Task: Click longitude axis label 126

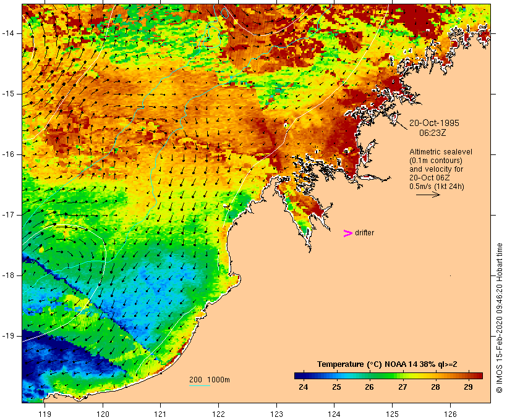Action: click(450, 414)
